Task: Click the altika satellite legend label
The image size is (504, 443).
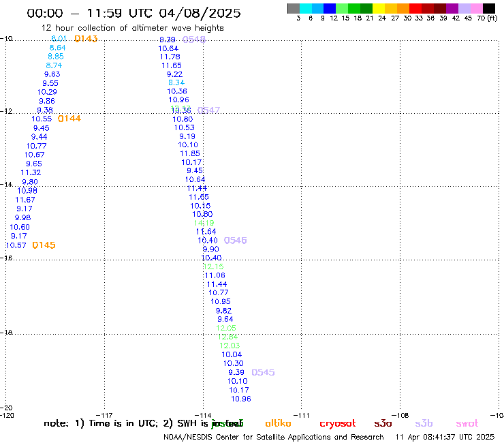Action: [278, 423]
